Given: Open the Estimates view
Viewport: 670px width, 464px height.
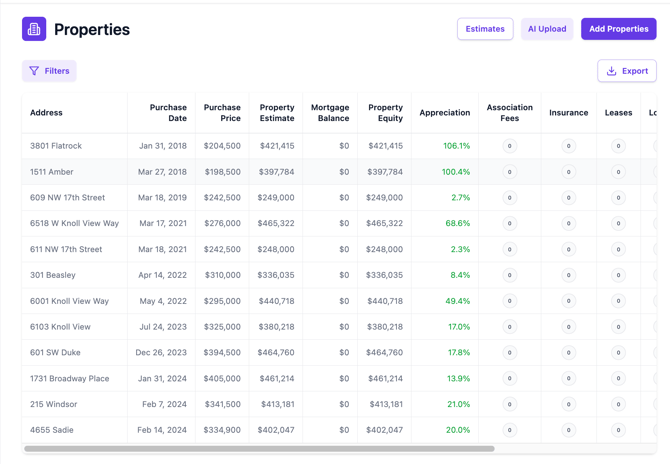Looking at the screenshot, I should 485,29.
